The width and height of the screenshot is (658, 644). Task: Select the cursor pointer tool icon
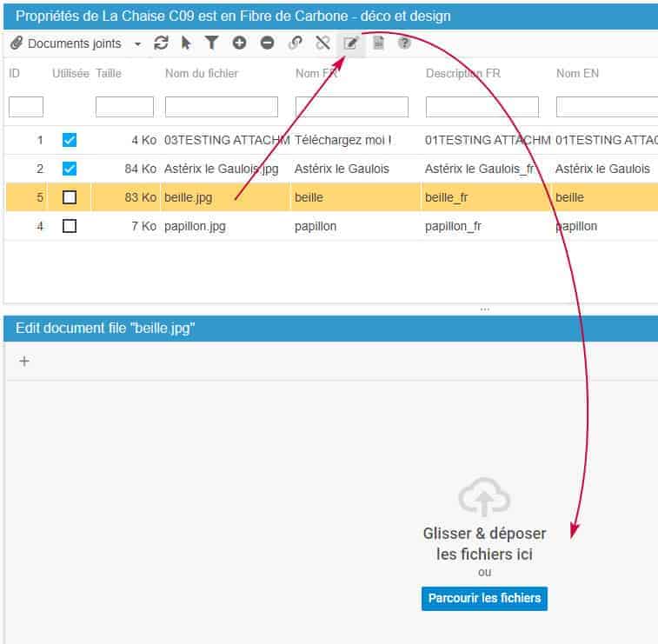(186, 43)
